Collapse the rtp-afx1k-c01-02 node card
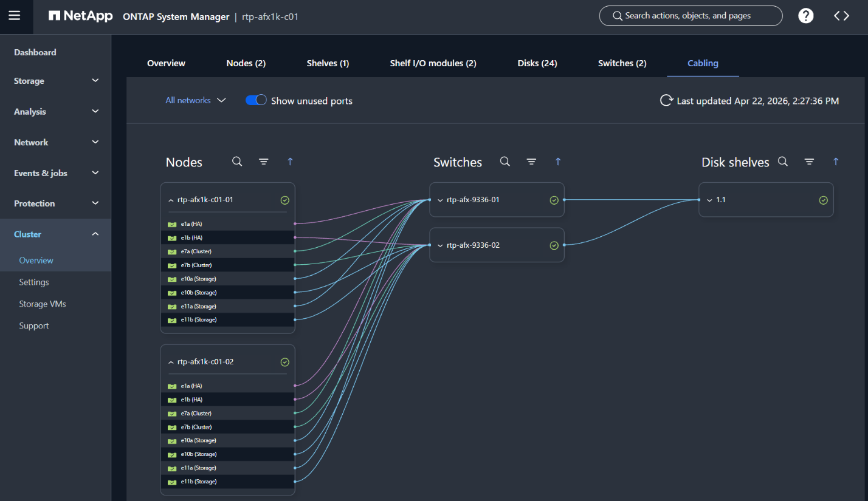Viewport: 868px width, 501px height. click(171, 362)
